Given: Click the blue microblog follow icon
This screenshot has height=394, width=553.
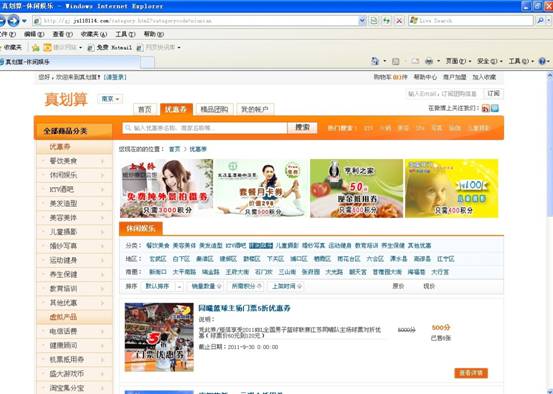Looking at the screenshot, I should (495, 109).
